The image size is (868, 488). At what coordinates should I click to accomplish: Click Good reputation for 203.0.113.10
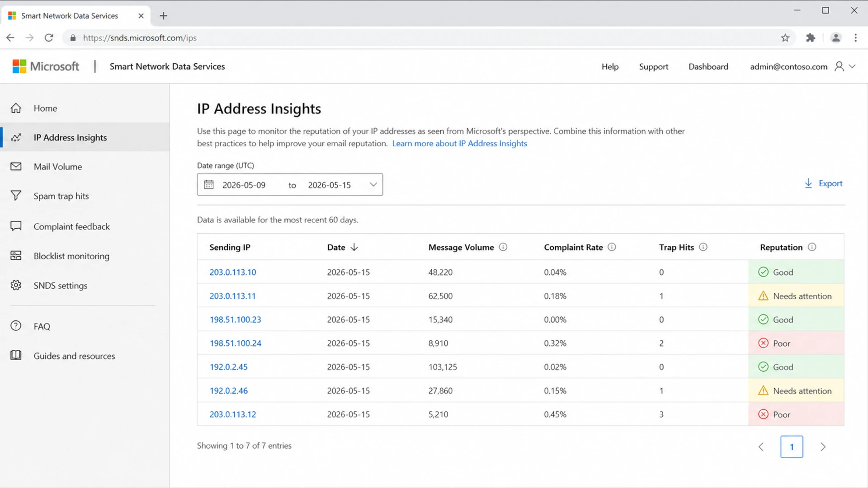point(796,272)
